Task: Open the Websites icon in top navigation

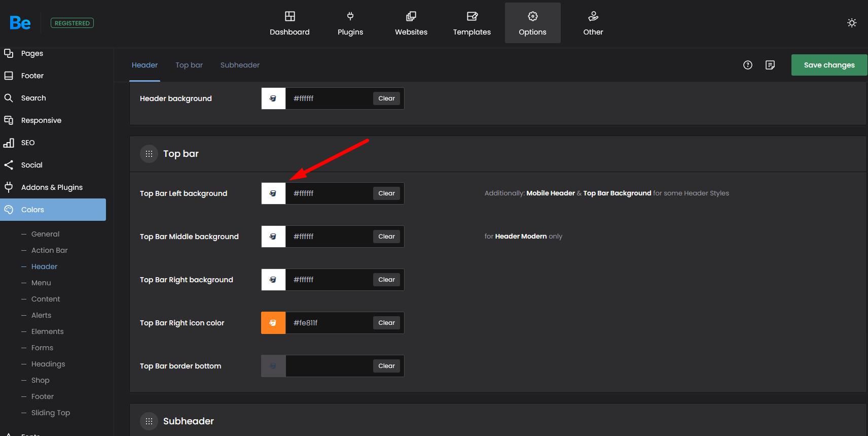Action: click(x=411, y=16)
